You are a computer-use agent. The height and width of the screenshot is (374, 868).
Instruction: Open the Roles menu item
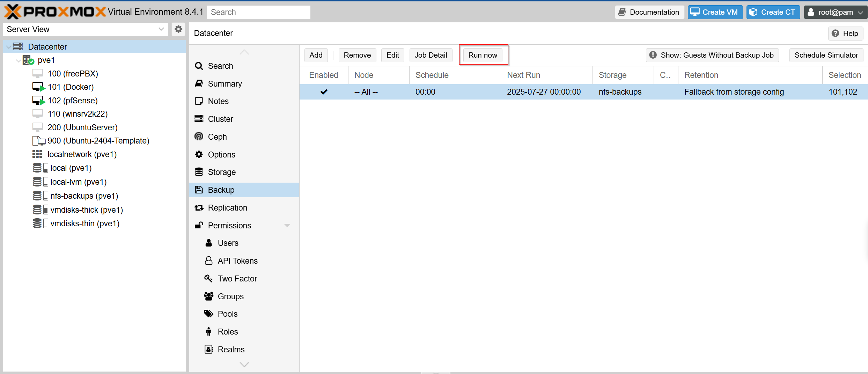coord(244,332)
